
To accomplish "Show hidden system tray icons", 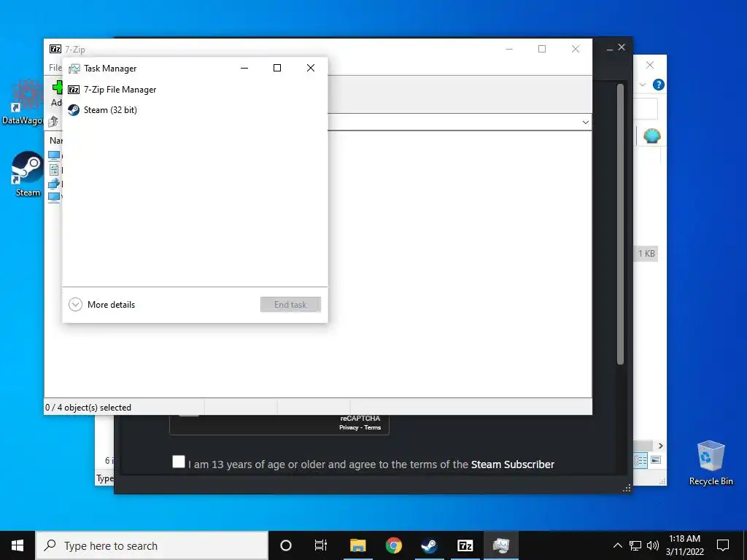I will click(x=617, y=545).
